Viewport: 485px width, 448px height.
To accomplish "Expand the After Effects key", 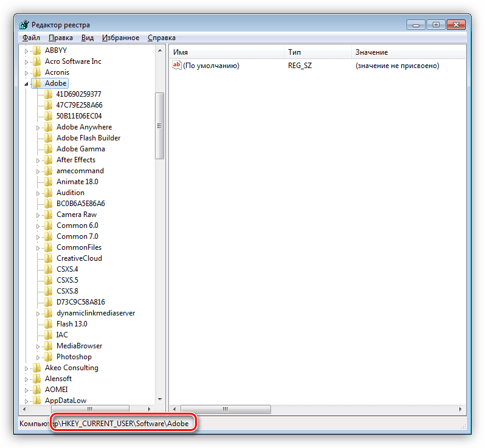I will pyautogui.click(x=38, y=160).
